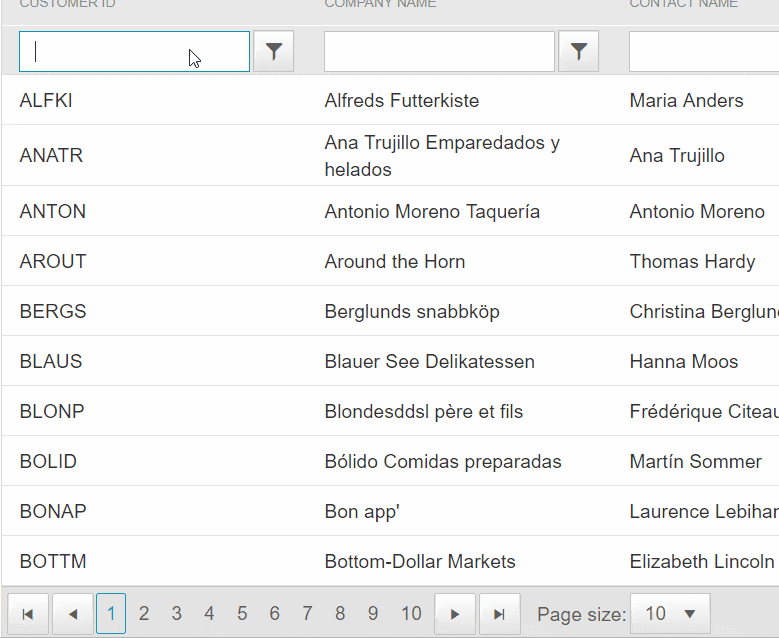Click contact Laurence Lebihan
The height and width of the screenshot is (638, 779).
[704, 512]
